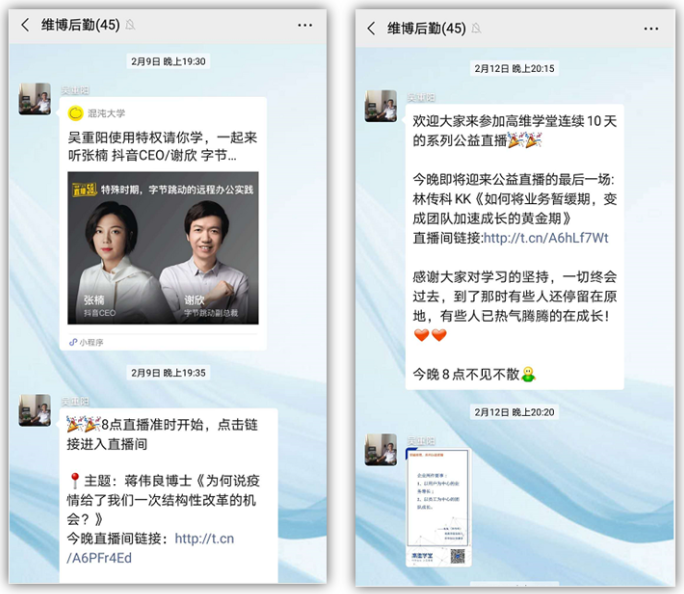
Task: Open the shared poster image with QR code
Action: coord(438,507)
